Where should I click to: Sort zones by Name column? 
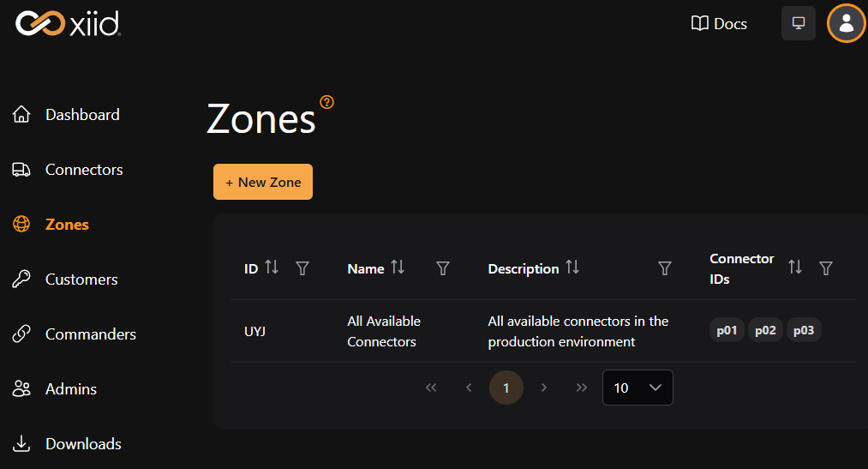pos(398,268)
